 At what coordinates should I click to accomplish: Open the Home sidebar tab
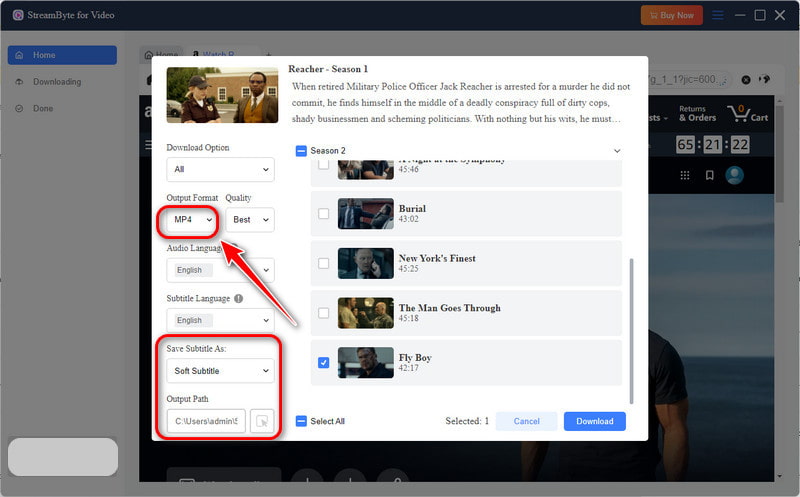coord(62,55)
